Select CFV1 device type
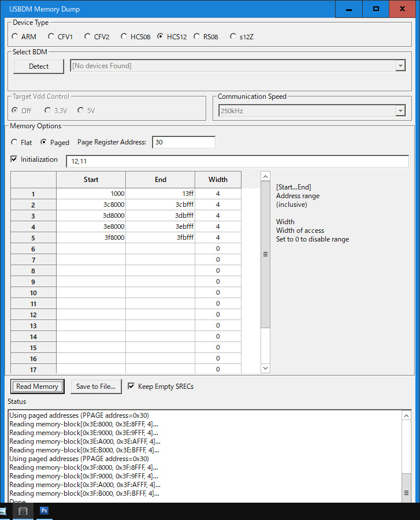Image resolution: width=420 pixels, height=520 pixels. click(60, 37)
